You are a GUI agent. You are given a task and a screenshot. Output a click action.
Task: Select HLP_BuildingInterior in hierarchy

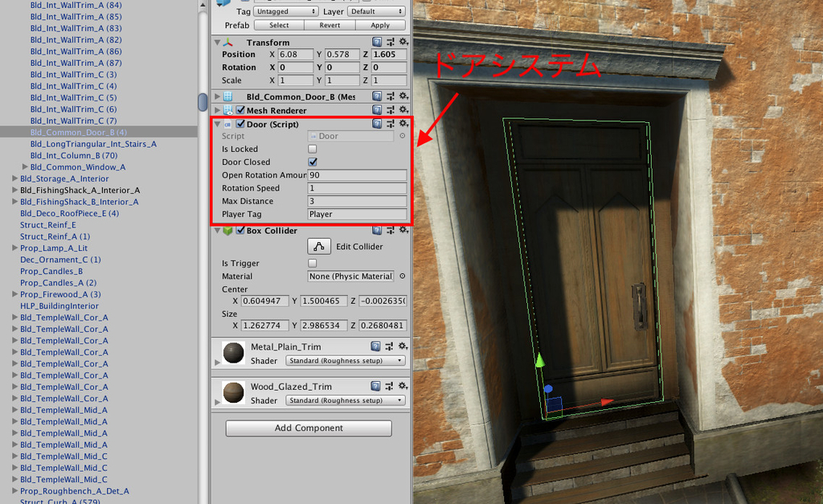click(59, 305)
